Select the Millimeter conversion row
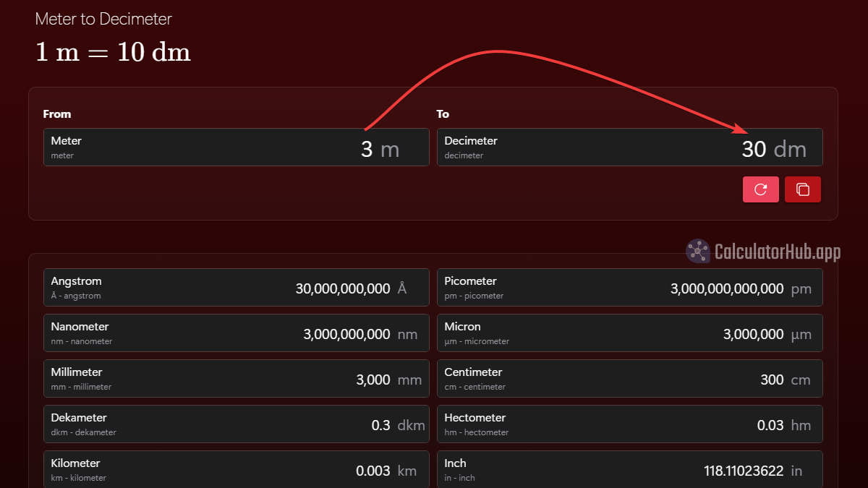 (237, 378)
